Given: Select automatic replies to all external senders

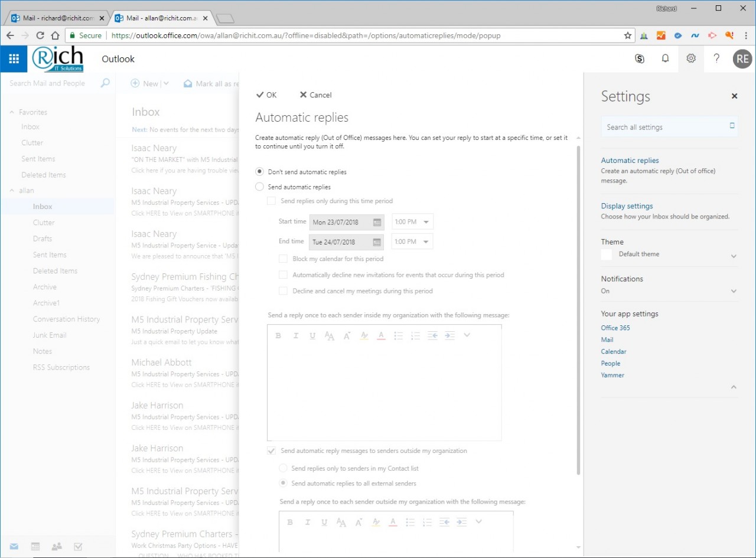Looking at the screenshot, I should tap(283, 483).
